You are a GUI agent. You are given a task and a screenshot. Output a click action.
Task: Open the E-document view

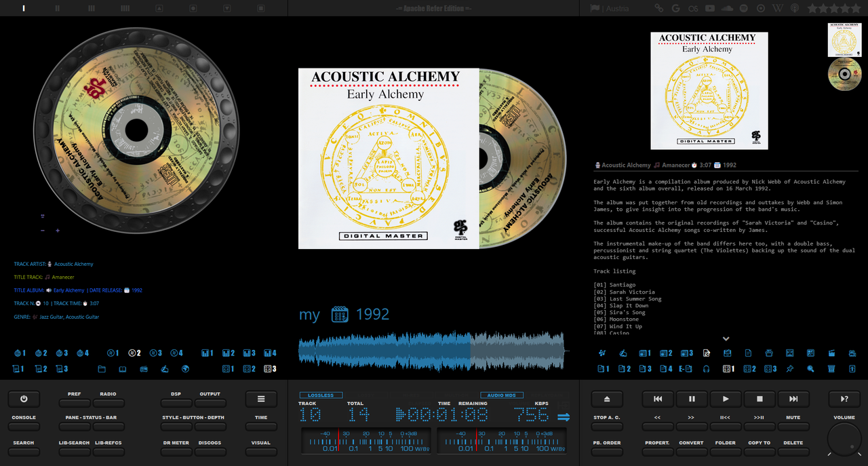coord(686,369)
